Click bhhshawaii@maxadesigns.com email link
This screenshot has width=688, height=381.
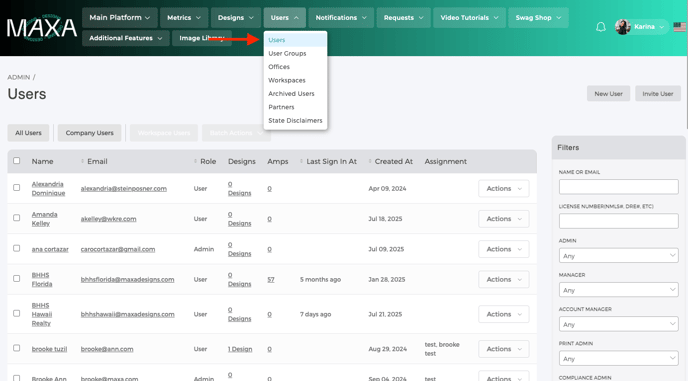pyautogui.click(x=127, y=314)
